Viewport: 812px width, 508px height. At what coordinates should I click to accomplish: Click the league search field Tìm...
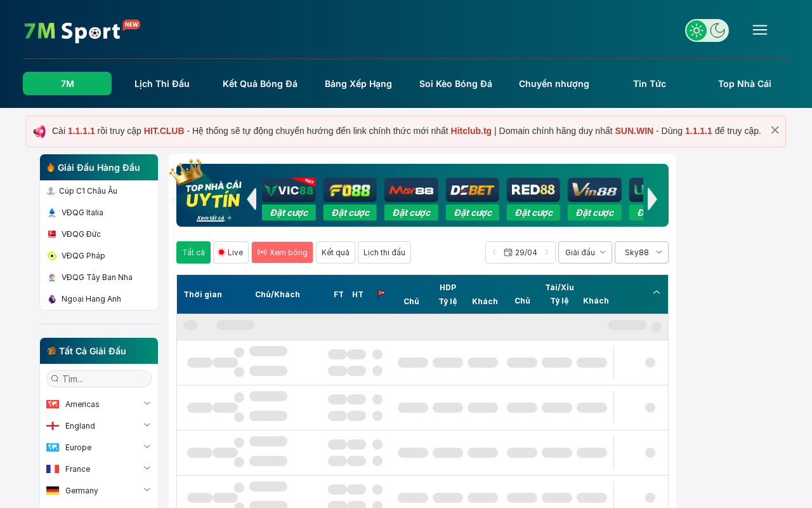pos(99,379)
